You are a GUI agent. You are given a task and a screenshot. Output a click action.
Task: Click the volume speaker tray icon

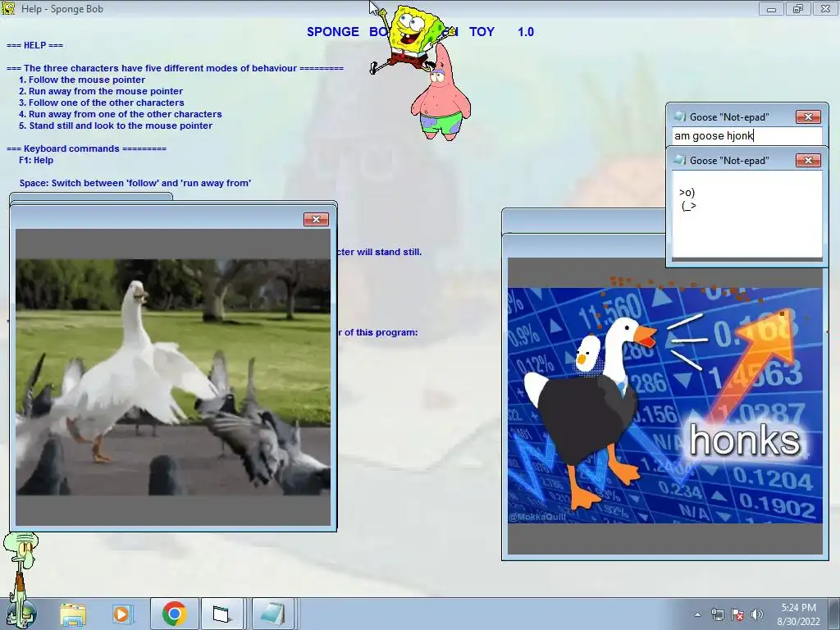coord(757,614)
